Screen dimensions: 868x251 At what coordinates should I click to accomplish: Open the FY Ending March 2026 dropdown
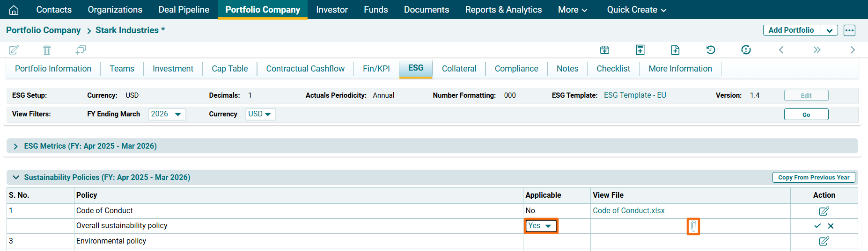pos(167,114)
